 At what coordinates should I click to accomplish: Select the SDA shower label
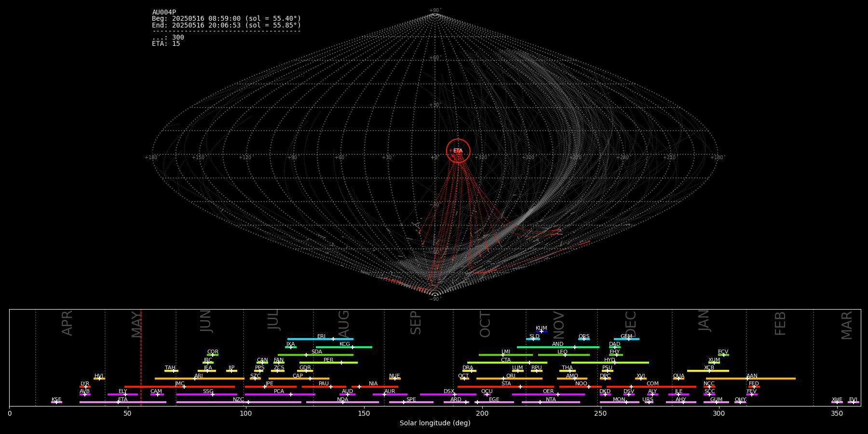pos(316,352)
